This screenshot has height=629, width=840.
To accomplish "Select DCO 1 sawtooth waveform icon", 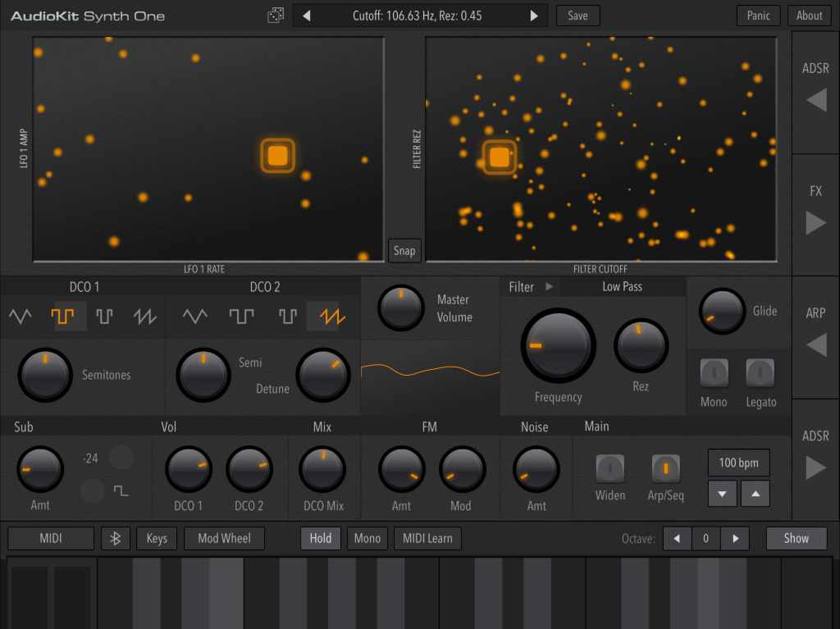I will click(x=145, y=317).
